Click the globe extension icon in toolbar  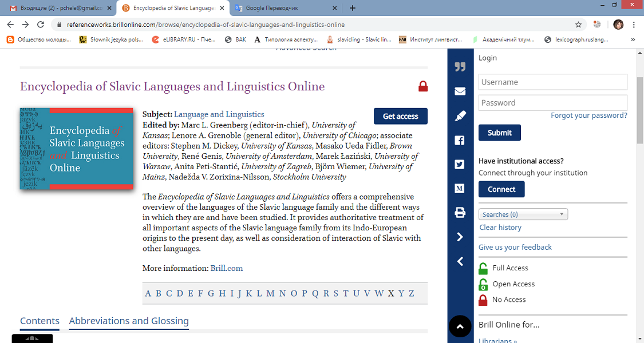coord(598,25)
